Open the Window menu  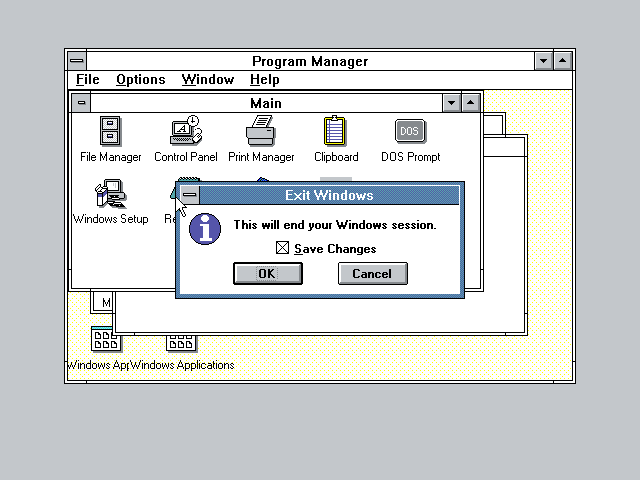click(208, 80)
